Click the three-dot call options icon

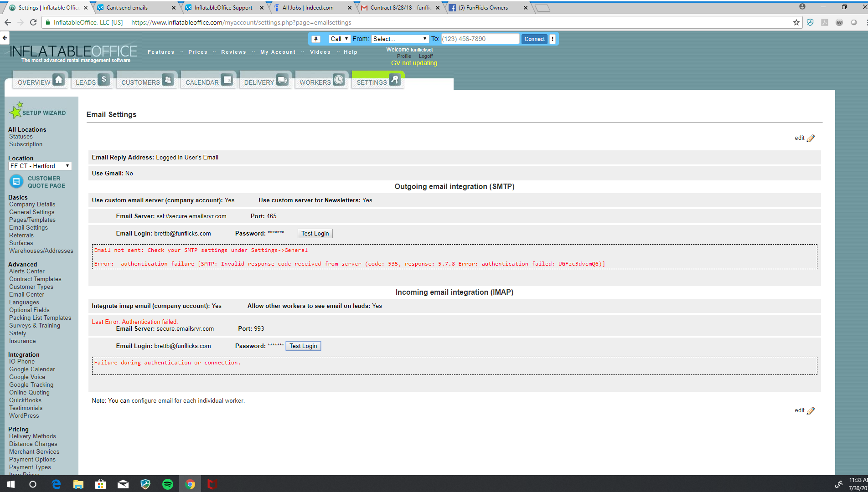553,39
